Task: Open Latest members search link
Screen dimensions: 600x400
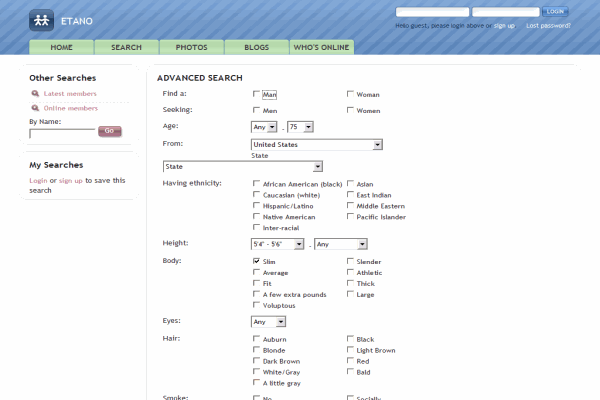Action: (70, 93)
